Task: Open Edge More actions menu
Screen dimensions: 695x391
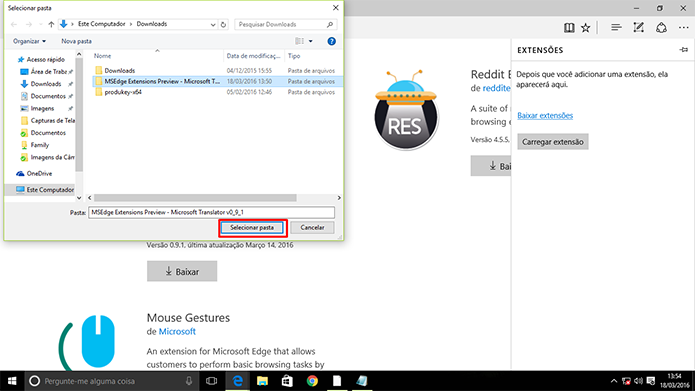Action: point(683,28)
